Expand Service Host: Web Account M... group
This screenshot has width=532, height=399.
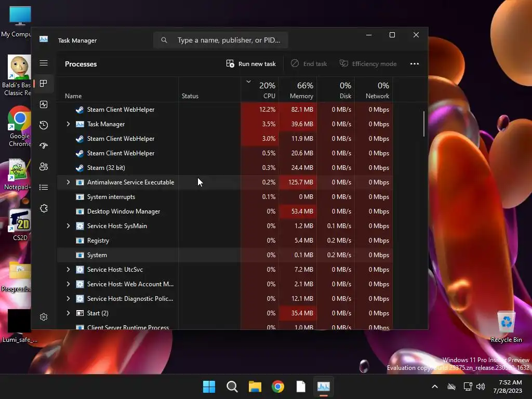(x=68, y=284)
